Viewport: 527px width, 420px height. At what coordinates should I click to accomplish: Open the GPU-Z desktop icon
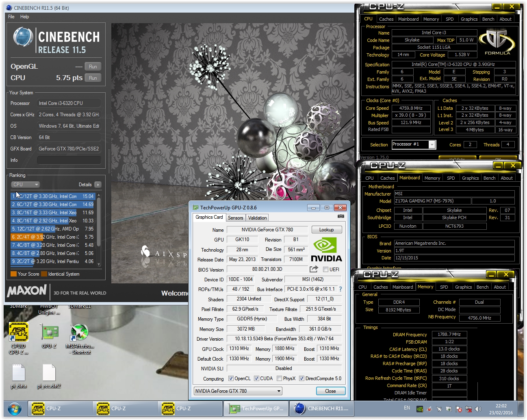click(x=49, y=336)
